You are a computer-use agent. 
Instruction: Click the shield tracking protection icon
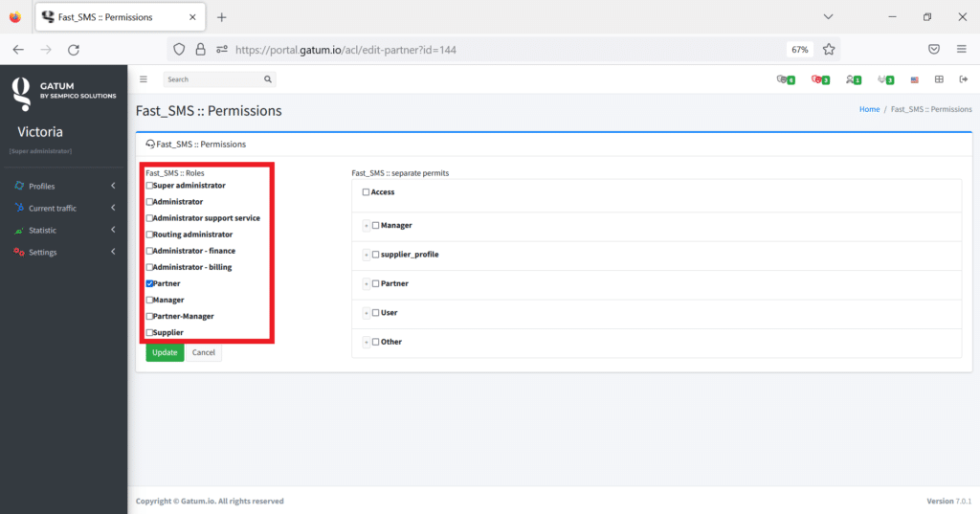point(179,50)
